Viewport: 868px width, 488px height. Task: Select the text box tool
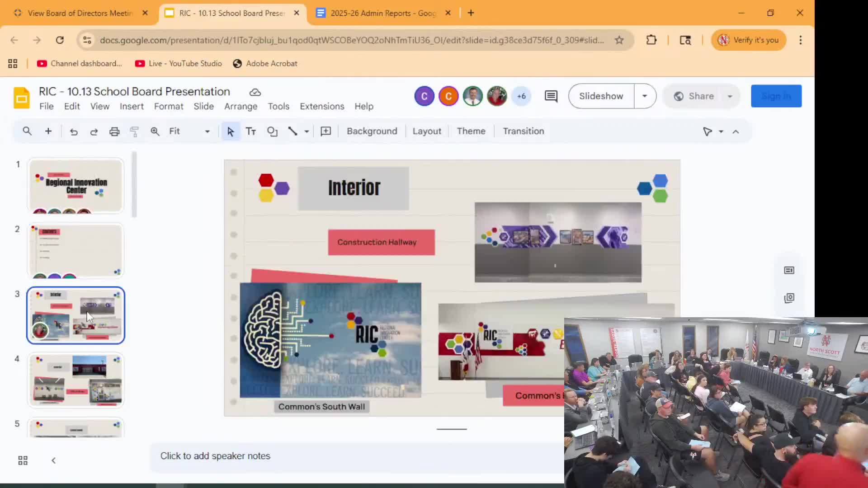click(x=251, y=131)
